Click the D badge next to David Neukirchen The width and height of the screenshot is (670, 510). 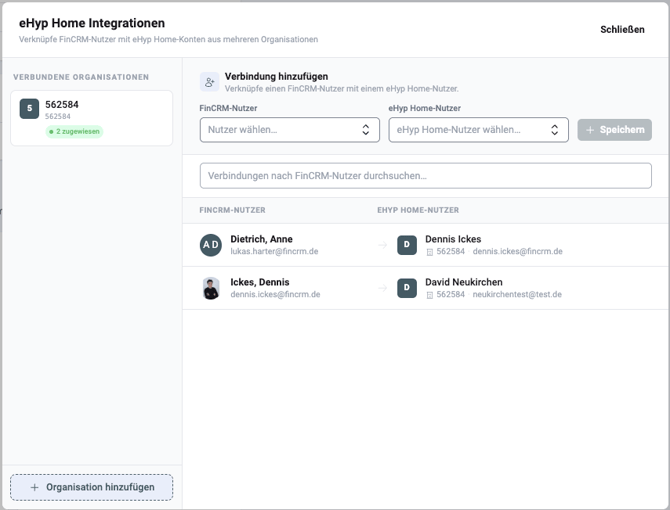click(407, 288)
